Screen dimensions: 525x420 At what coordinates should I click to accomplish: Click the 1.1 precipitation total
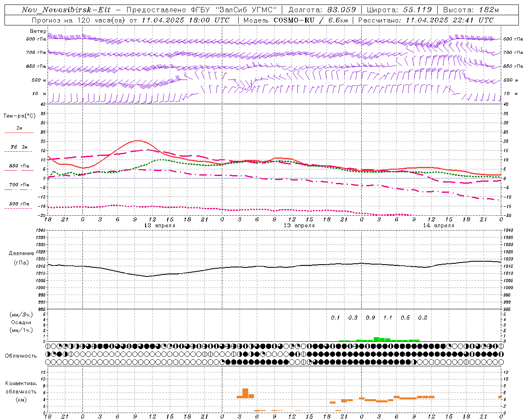point(388,317)
